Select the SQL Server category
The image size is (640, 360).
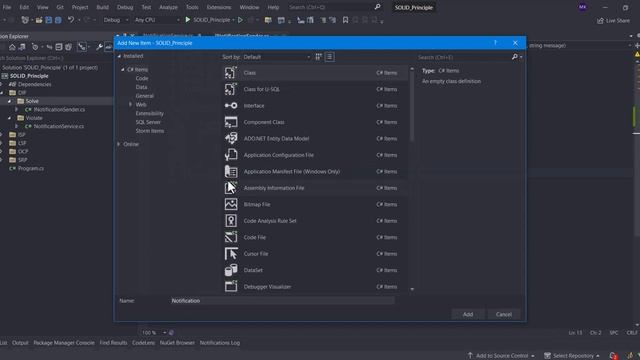coord(148,122)
